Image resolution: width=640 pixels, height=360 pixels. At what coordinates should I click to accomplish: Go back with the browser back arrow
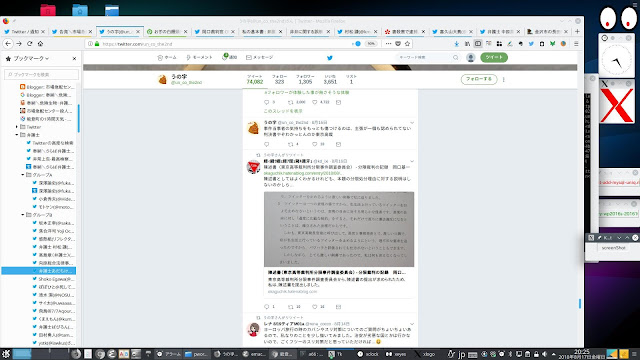click(x=8, y=44)
